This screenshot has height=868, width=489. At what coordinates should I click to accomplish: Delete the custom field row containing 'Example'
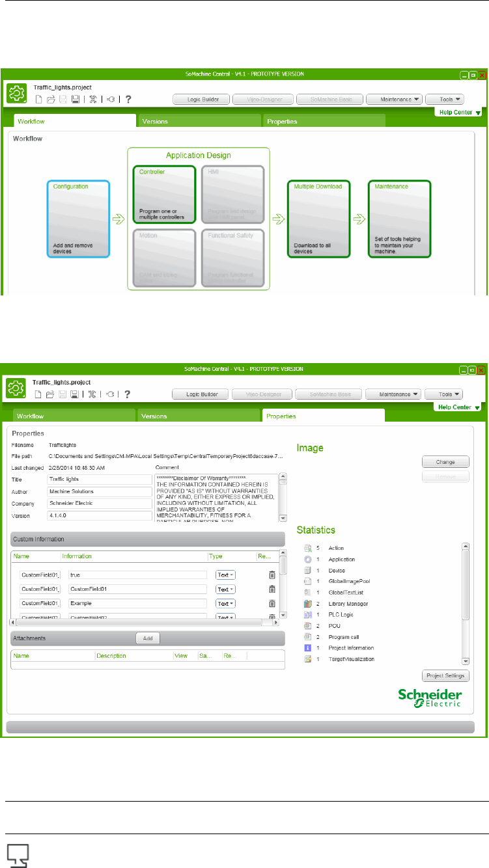tap(272, 603)
